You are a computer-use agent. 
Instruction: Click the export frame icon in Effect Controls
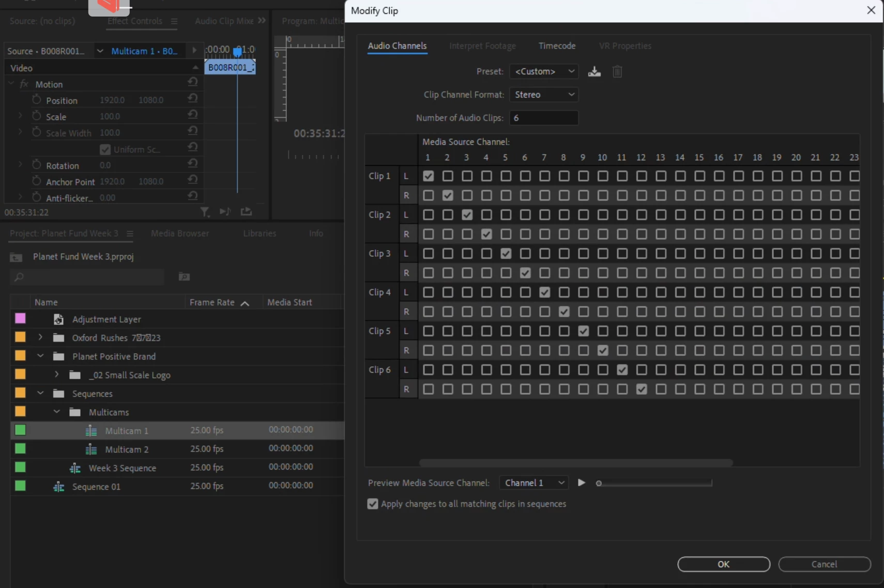[x=247, y=211]
